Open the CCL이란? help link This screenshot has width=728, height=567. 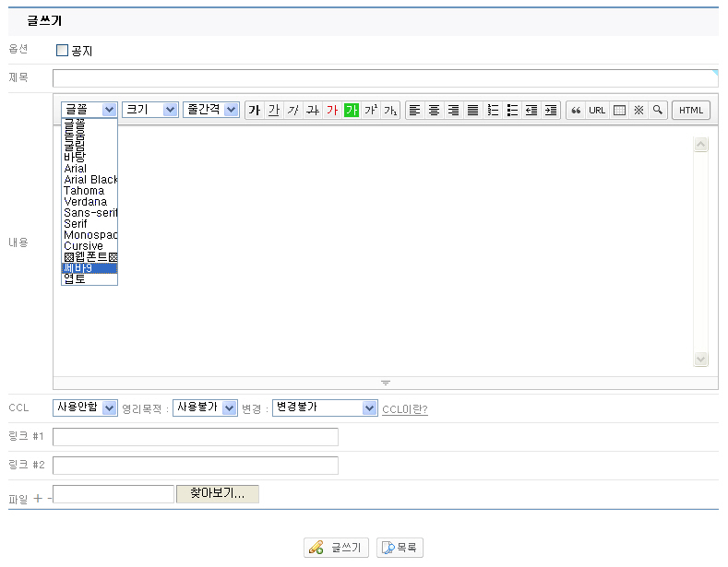(x=404, y=408)
